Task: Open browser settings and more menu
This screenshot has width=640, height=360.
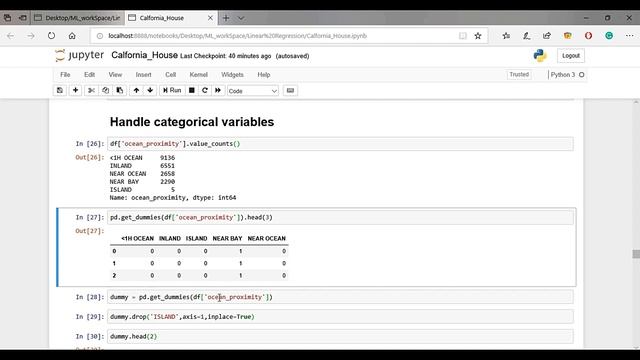Action: click(x=629, y=36)
